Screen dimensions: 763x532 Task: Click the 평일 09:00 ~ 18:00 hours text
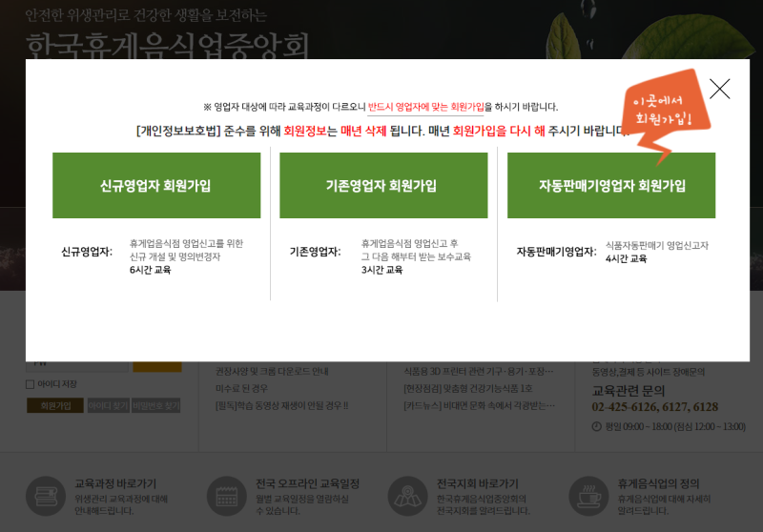[675, 426]
